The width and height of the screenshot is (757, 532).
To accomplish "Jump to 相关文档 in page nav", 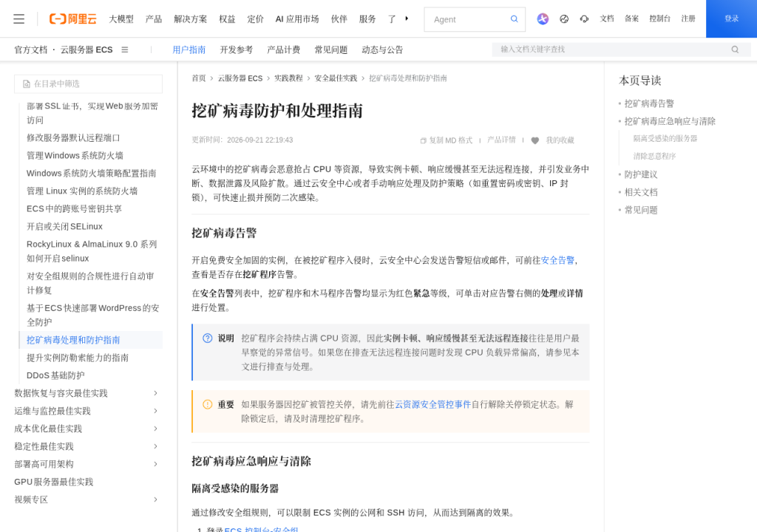I will [x=641, y=193].
